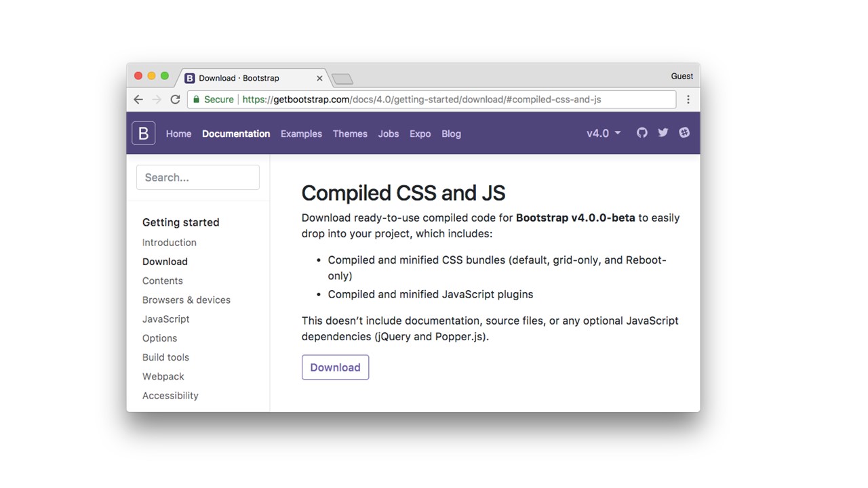The width and height of the screenshot is (868, 488).
Task: Open the Slack icon in navbar
Action: (x=684, y=133)
